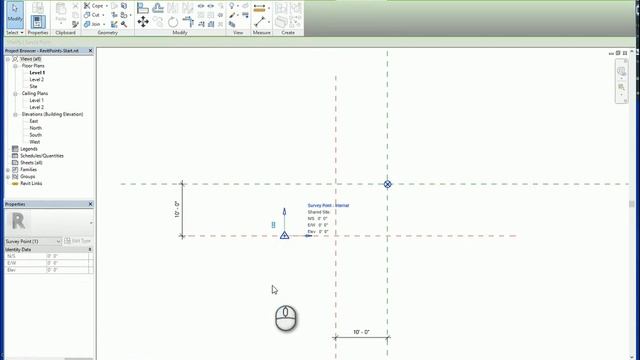
Task: Toggle the Properties palette ribbon button
Action: coord(38,22)
